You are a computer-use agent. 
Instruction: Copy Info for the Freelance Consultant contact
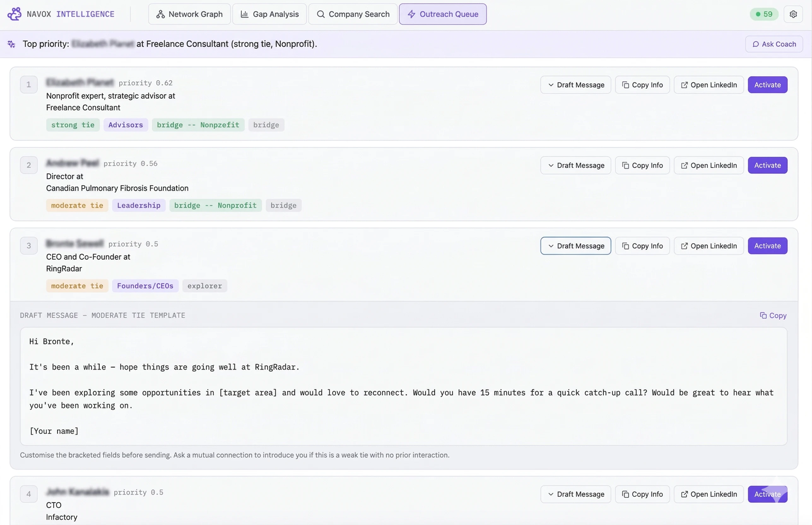(x=642, y=85)
